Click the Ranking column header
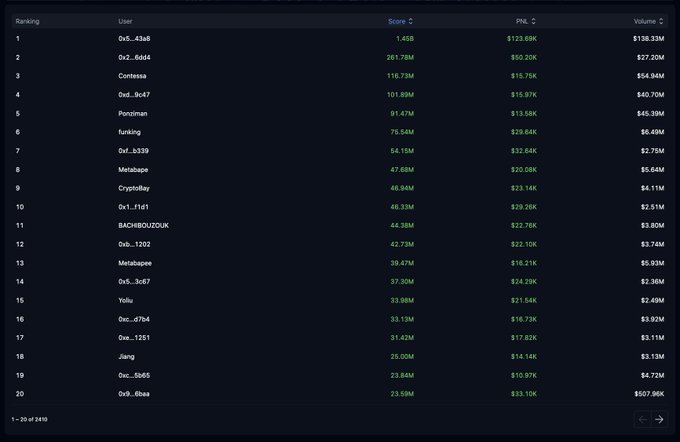This screenshot has width=680, height=442. (x=27, y=21)
